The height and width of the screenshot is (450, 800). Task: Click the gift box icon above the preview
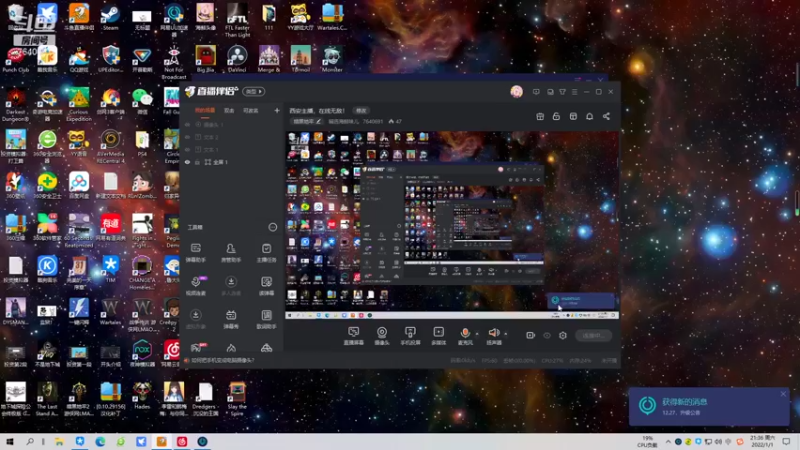tap(540, 116)
